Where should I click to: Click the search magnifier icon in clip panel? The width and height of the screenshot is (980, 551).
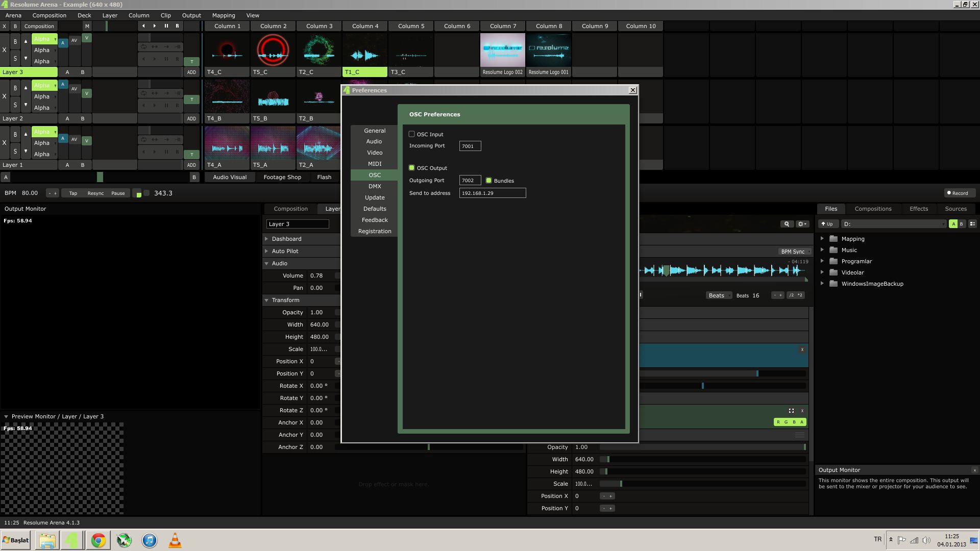[x=787, y=224]
